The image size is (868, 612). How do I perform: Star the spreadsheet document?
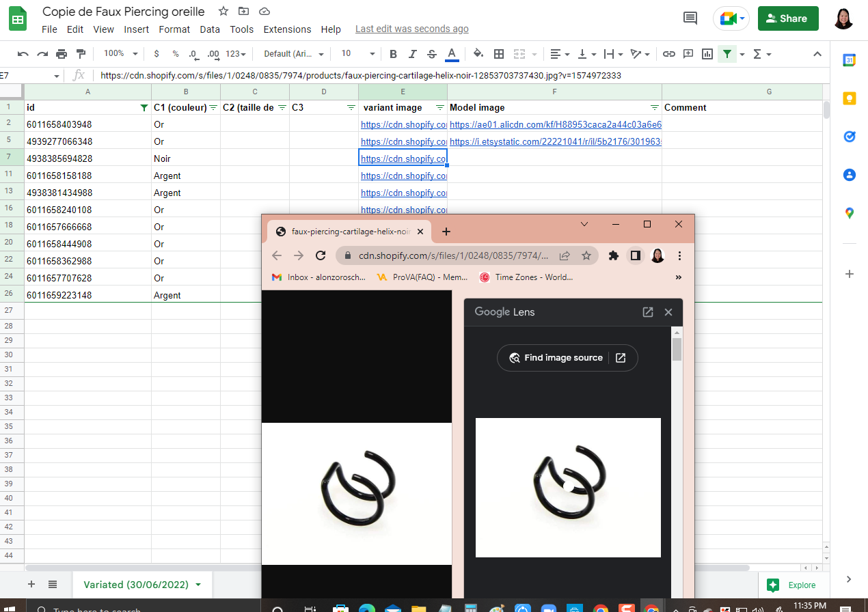tap(223, 12)
